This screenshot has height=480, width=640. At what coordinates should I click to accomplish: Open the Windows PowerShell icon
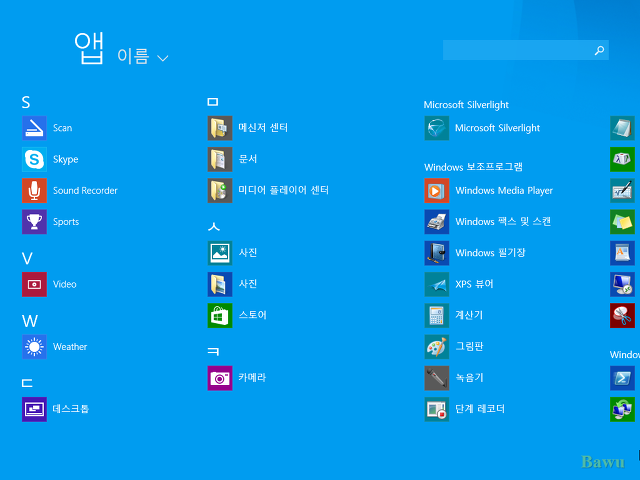click(x=622, y=378)
